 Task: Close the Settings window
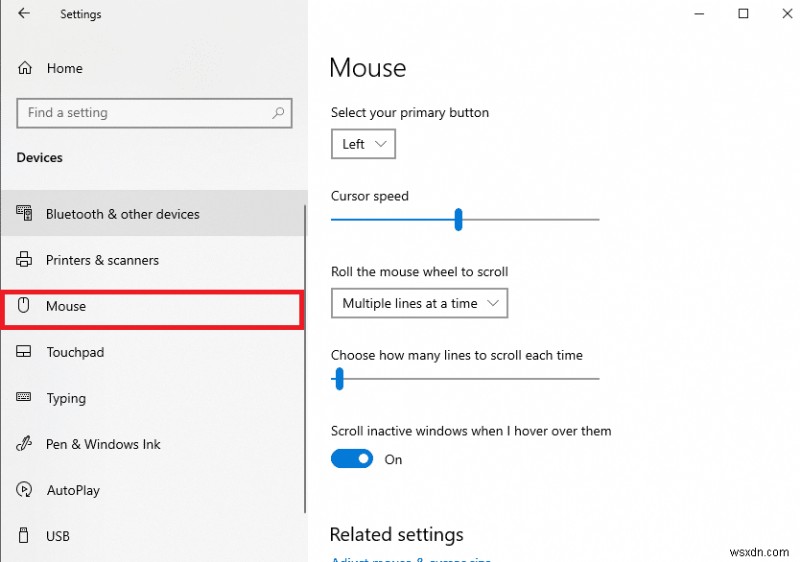tap(787, 14)
